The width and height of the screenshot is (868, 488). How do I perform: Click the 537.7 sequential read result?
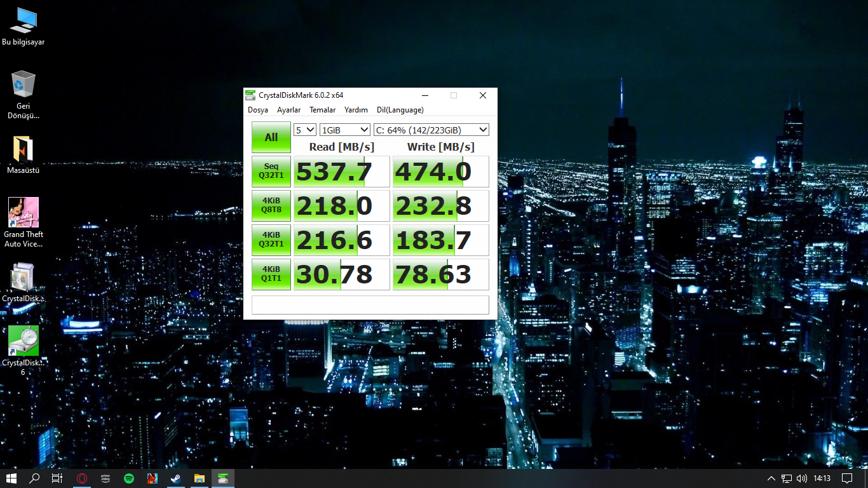342,172
